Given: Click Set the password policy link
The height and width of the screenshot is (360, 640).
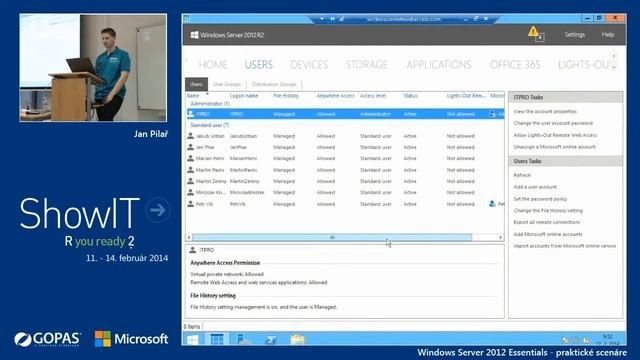Looking at the screenshot, I should click(540, 199).
